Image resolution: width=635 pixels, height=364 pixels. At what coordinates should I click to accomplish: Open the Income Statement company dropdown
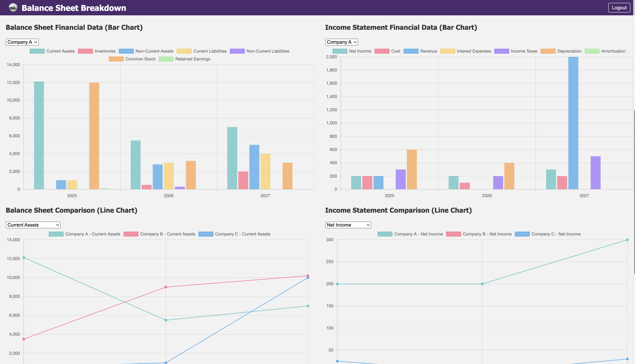tap(341, 42)
